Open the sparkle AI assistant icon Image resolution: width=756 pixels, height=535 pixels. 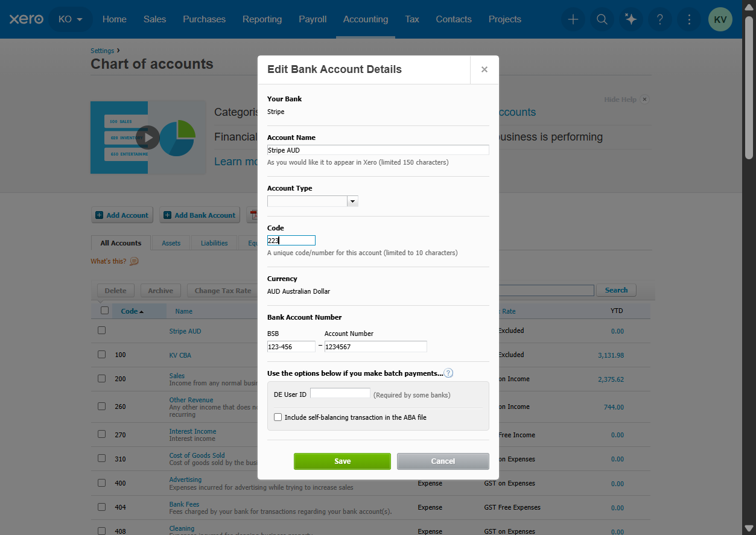coord(631,19)
